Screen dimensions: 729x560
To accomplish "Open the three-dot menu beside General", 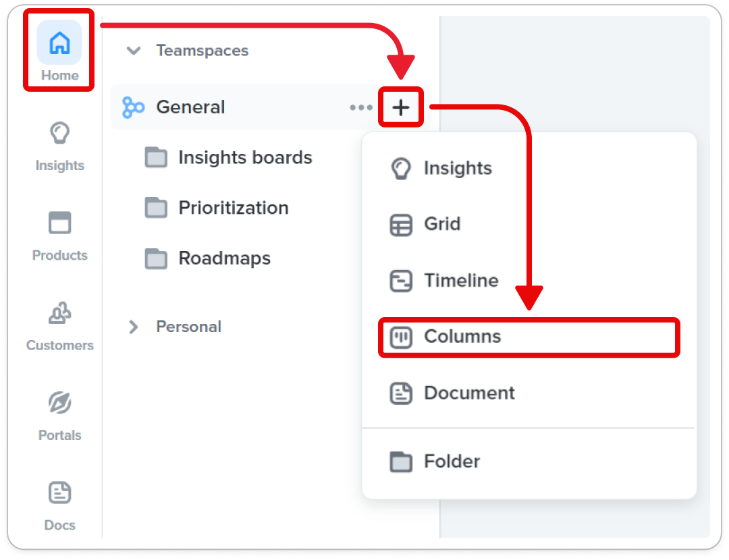I will point(360,107).
